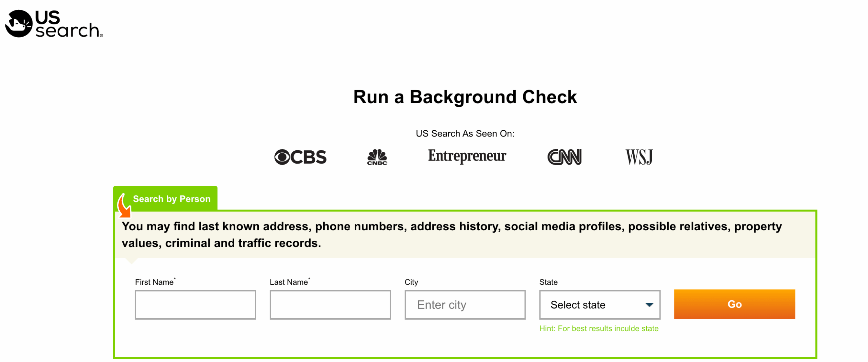868x362 pixels.
Task: Focus the First Name input field
Action: point(195,304)
